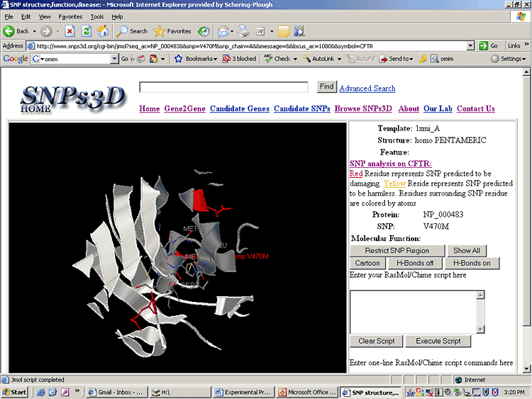Expand Back button history dropdown arrow
Image resolution: width=532 pixels, height=399 pixels.
[34, 31]
